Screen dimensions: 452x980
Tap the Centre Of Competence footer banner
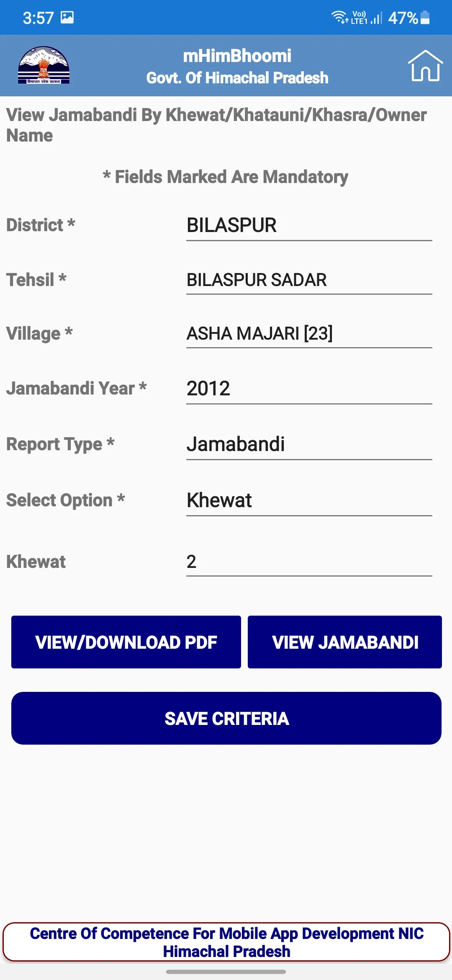click(226, 942)
